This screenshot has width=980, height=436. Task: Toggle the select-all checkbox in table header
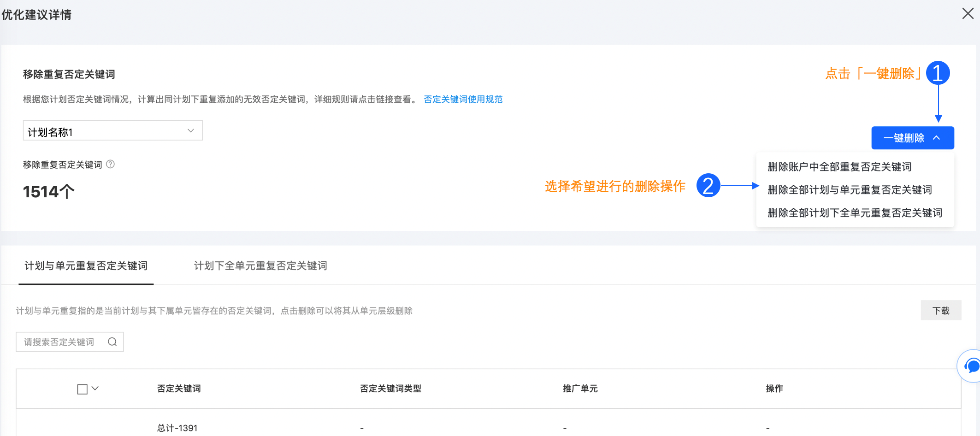click(82, 389)
